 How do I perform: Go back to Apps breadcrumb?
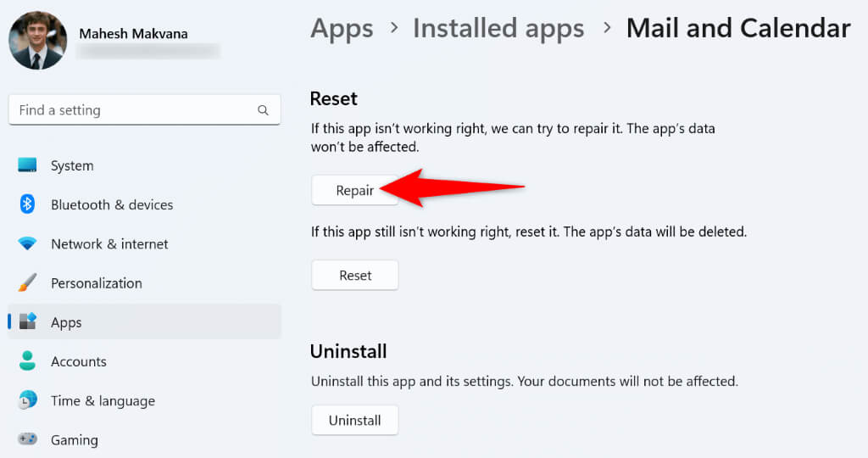pos(342,28)
